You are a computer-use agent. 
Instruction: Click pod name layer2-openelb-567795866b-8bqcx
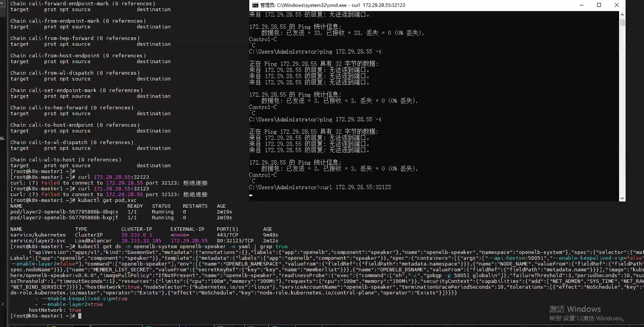click(x=64, y=212)
